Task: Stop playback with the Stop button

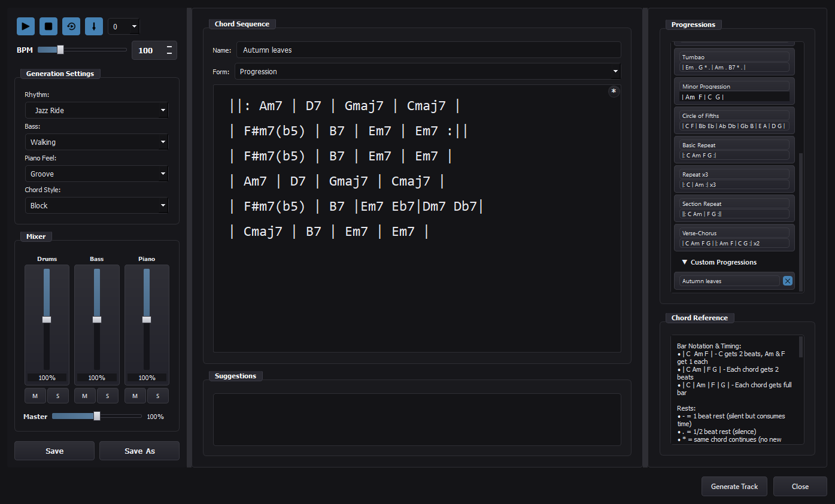Action: pyautogui.click(x=48, y=26)
